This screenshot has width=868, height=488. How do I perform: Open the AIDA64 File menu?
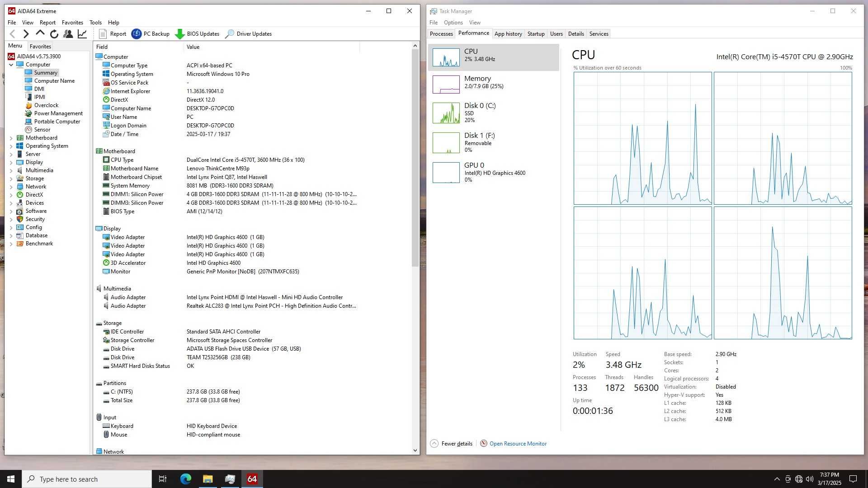(x=12, y=23)
